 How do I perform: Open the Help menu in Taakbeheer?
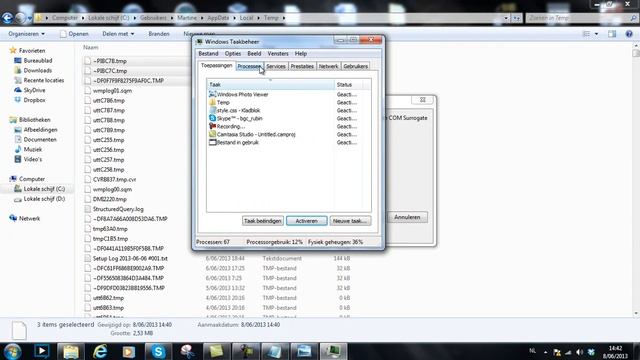coord(301,53)
